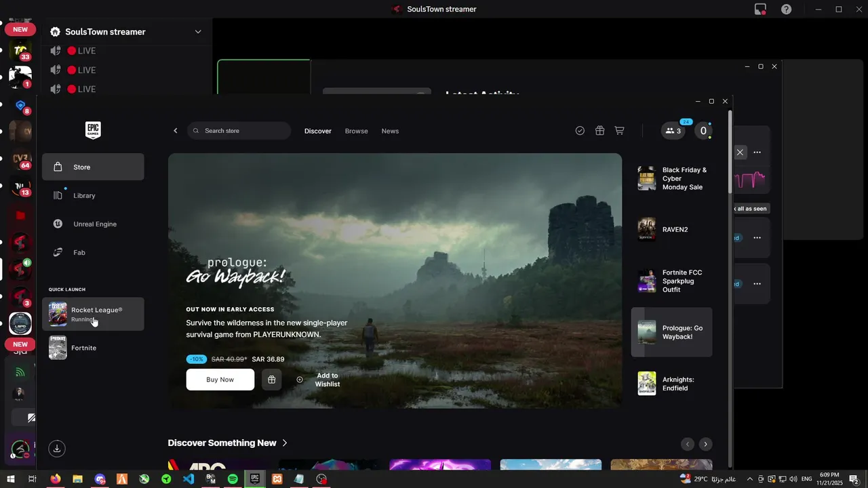Open server icon with 33 badge
Viewport: 868px width, 488px height.
20,52
